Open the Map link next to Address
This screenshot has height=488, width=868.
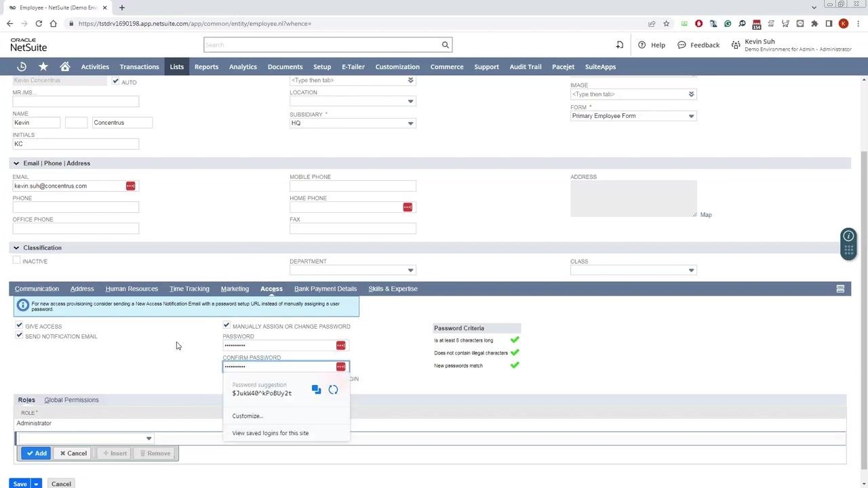(x=706, y=215)
